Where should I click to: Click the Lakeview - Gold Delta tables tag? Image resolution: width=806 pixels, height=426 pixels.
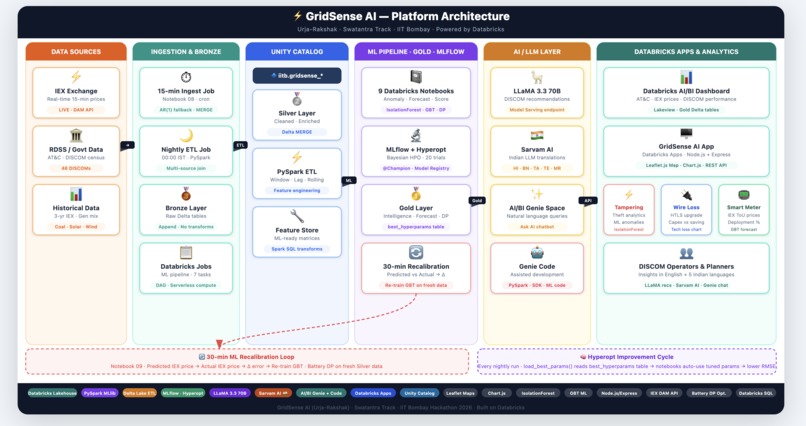pos(686,110)
